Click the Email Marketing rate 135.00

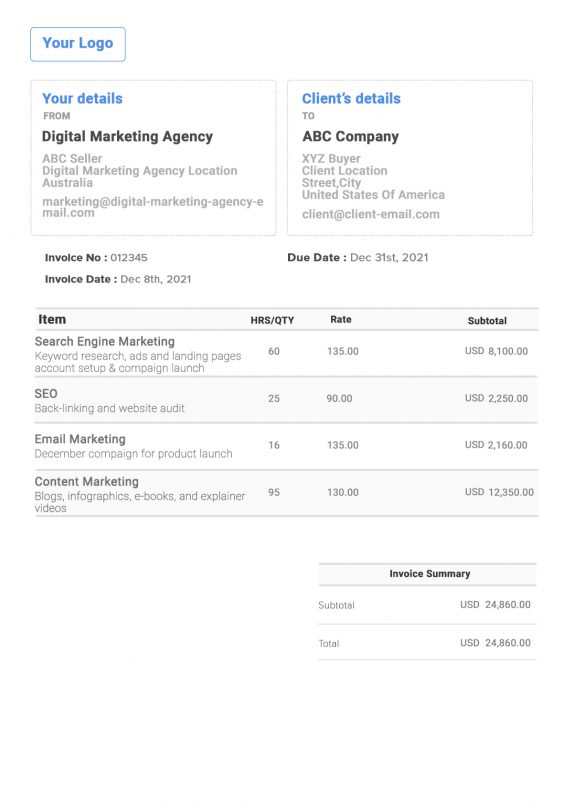343,445
